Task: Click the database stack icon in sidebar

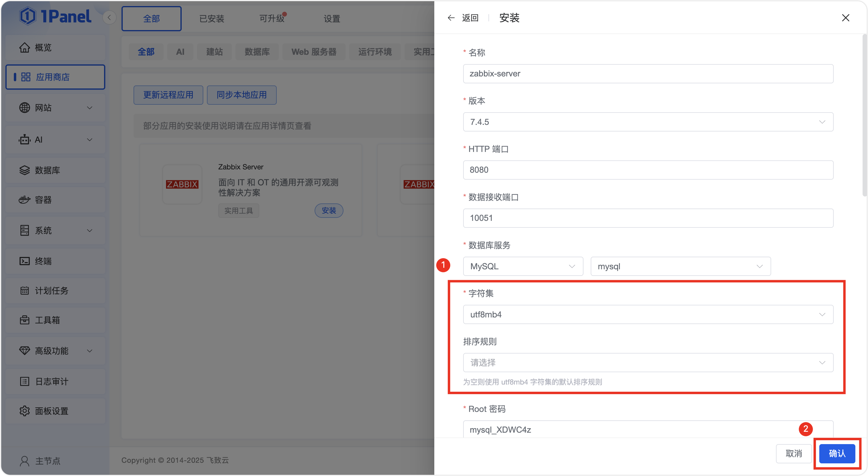Action: tap(24, 170)
